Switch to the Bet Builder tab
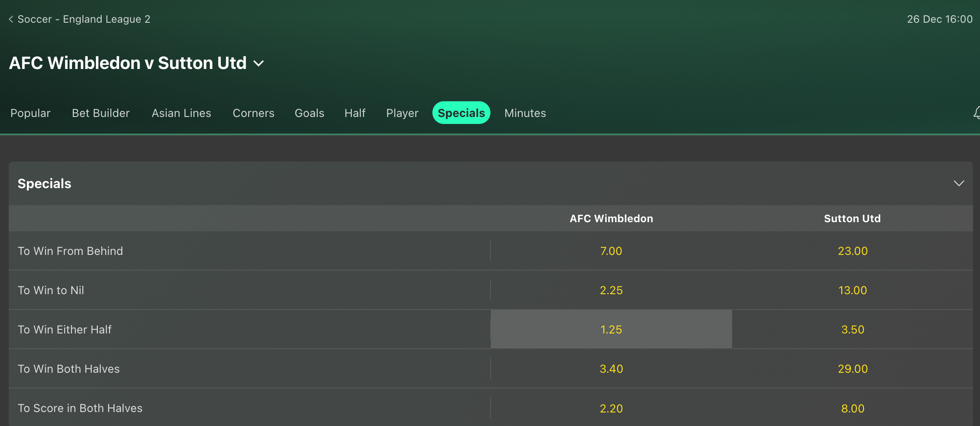 (x=101, y=113)
